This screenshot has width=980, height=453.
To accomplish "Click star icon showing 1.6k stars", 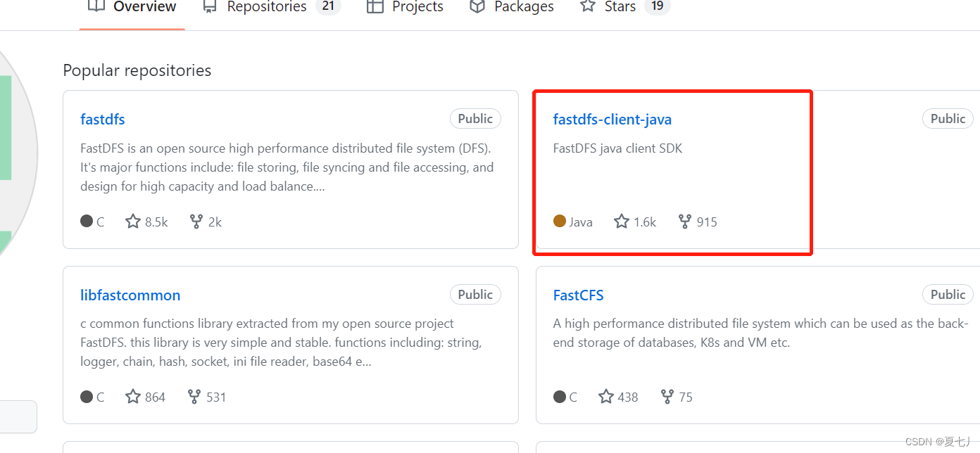I will tap(622, 222).
